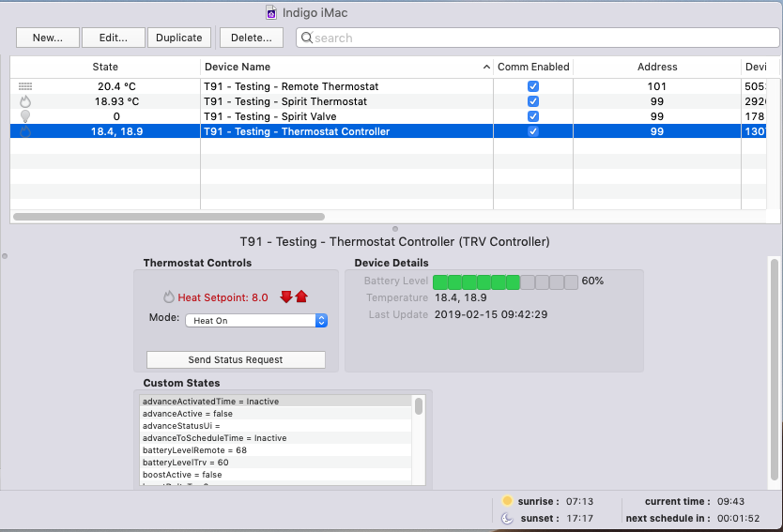The width and height of the screenshot is (783, 532).
Task: Click the details pane vertical scrollbar
Action: coord(775,370)
